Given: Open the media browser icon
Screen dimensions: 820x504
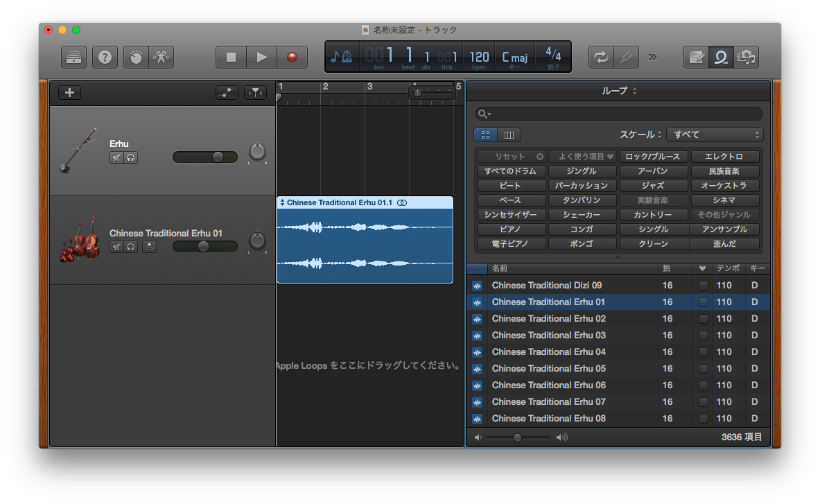Looking at the screenshot, I should point(747,58).
